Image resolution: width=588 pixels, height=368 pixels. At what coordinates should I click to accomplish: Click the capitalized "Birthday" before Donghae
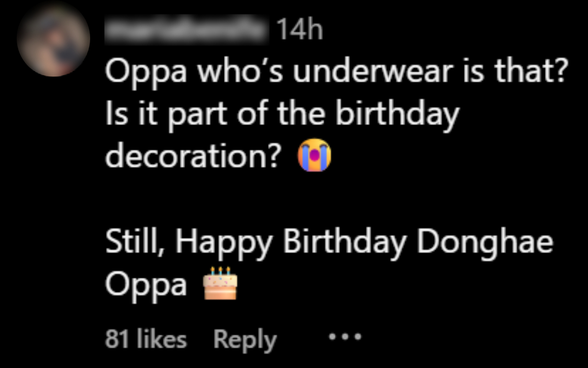(x=344, y=244)
